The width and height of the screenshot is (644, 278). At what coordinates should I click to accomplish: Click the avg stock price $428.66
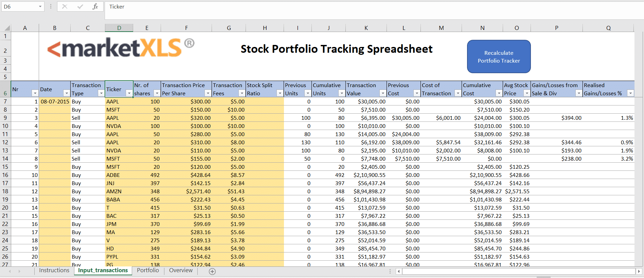(517, 175)
